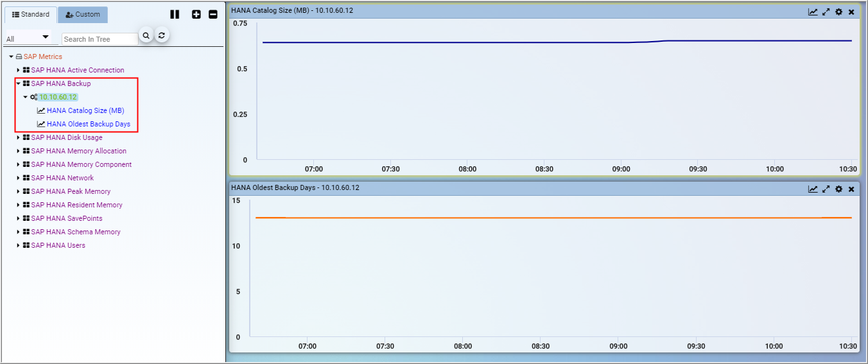Click grid icon beside SAP HANA Active Connection
Image resolution: width=868 pixels, height=364 pixels.
pyautogui.click(x=26, y=70)
